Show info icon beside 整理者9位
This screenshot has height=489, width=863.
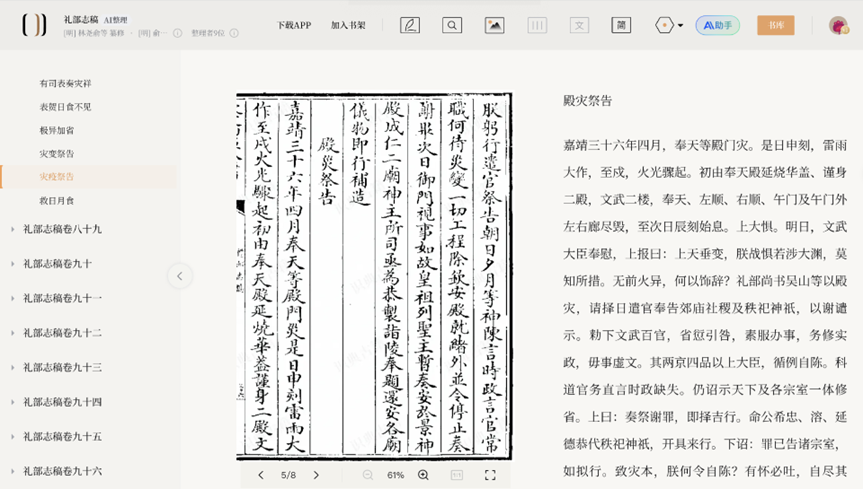coord(234,33)
